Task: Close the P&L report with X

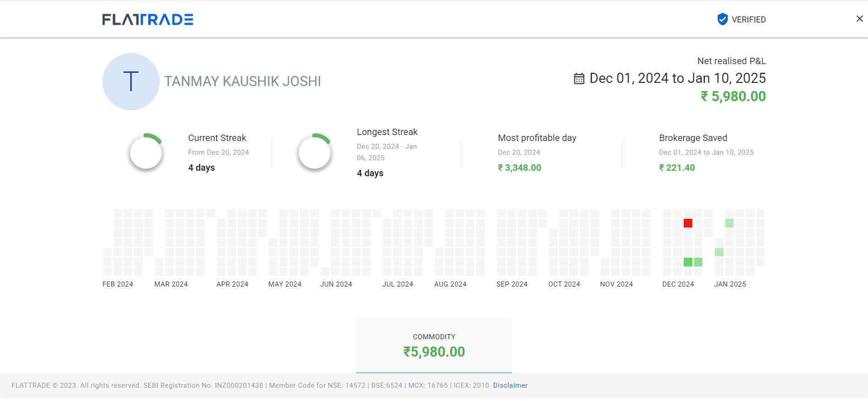Action: (859, 19)
